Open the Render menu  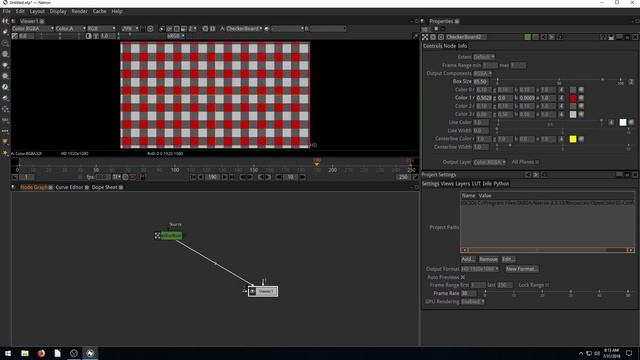pyautogui.click(x=80, y=11)
